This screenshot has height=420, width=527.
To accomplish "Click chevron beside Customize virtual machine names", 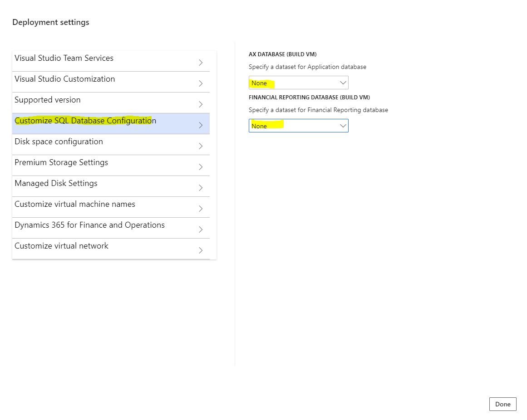I will point(201,209).
